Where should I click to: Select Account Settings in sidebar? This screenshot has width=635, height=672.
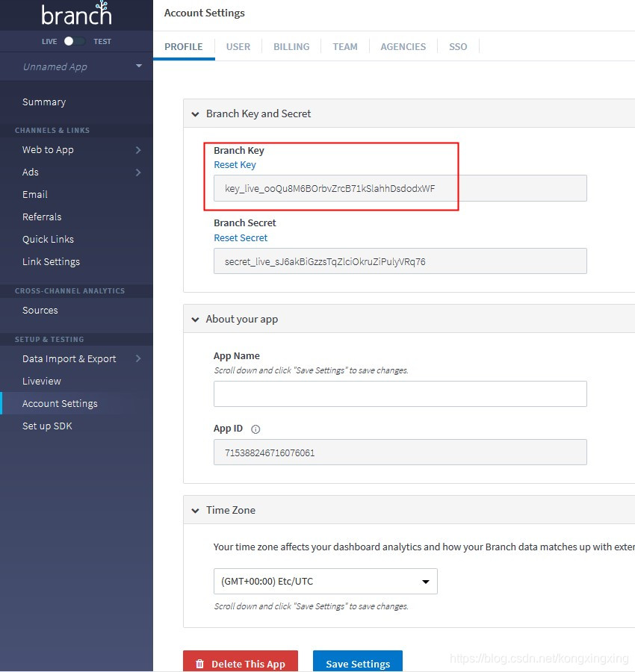[x=60, y=403]
